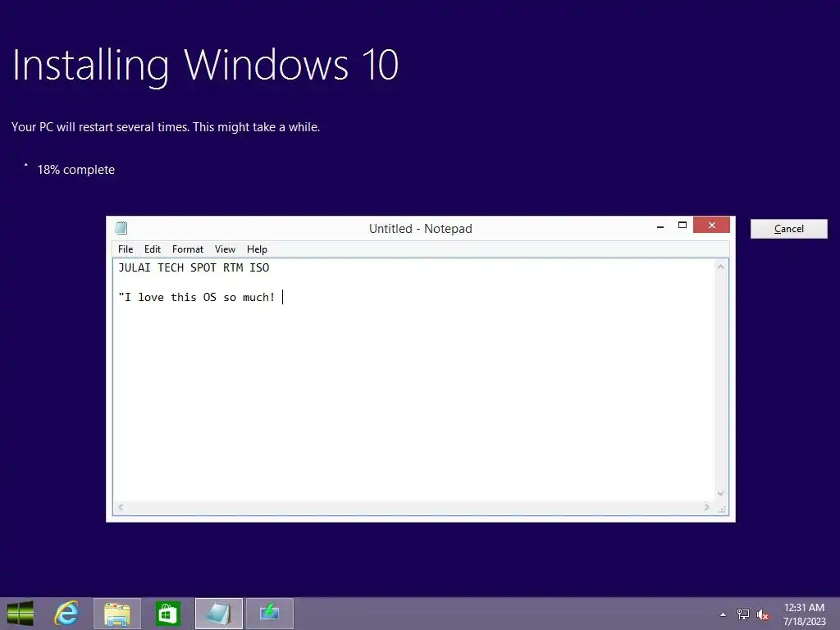Cancel the Windows 10 installation
The width and height of the screenshot is (840, 630).
(788, 229)
